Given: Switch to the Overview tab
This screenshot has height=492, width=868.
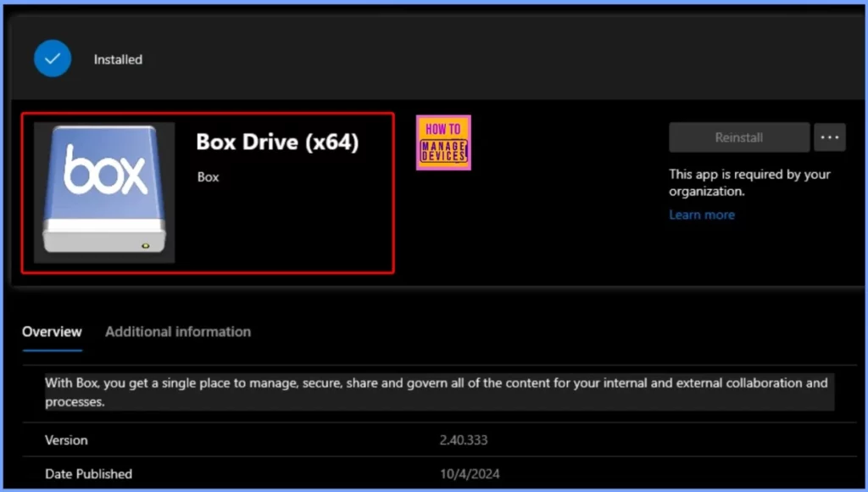Looking at the screenshot, I should tap(52, 332).
